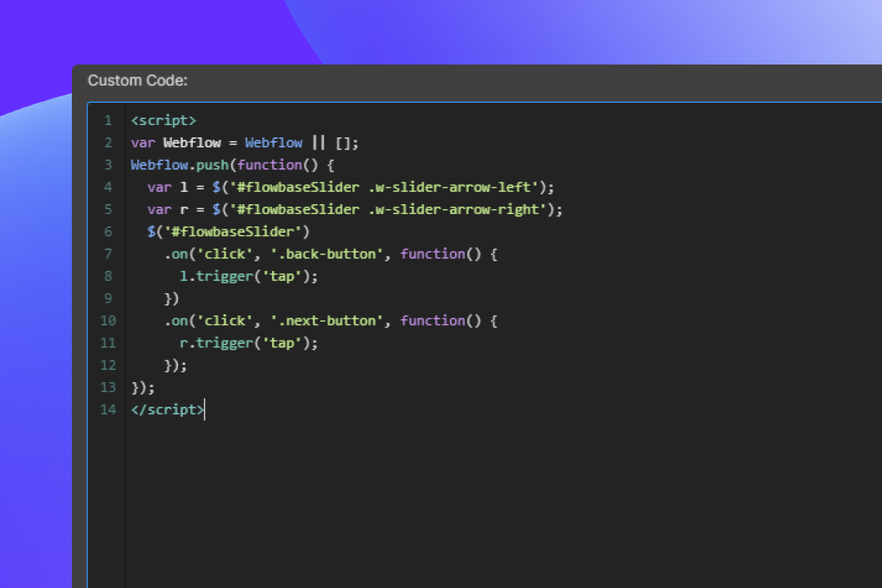
Task: Click the empty code editor area below line 14
Action: [x=503, y=504]
